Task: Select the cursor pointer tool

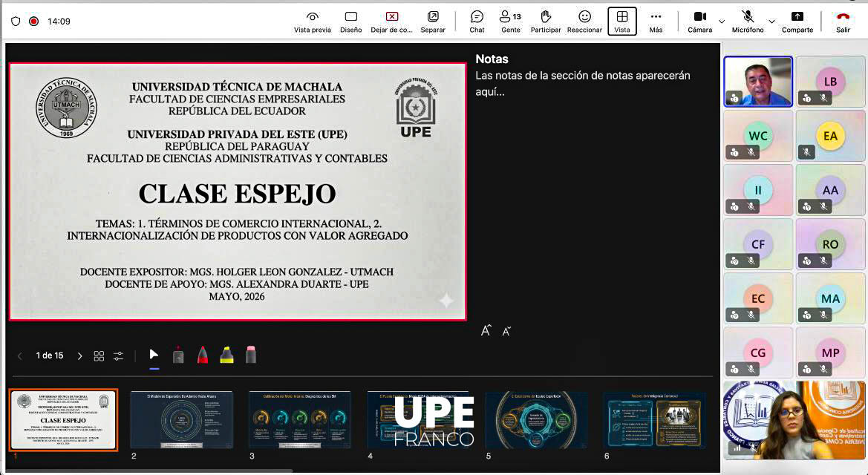Action: pyautogui.click(x=154, y=355)
